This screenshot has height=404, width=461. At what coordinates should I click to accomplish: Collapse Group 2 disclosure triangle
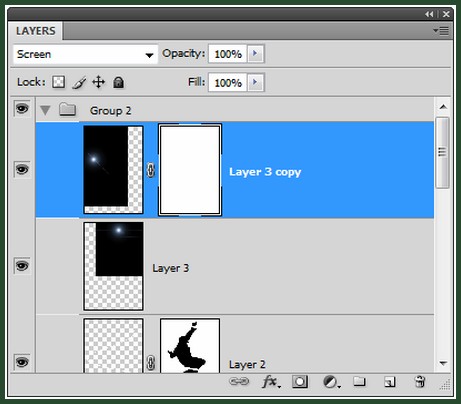pyautogui.click(x=45, y=110)
